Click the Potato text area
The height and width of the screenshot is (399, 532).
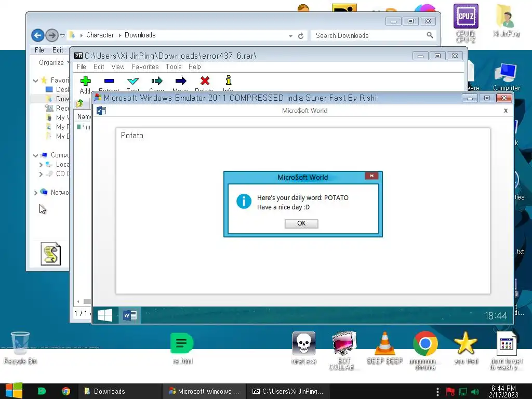(x=303, y=211)
